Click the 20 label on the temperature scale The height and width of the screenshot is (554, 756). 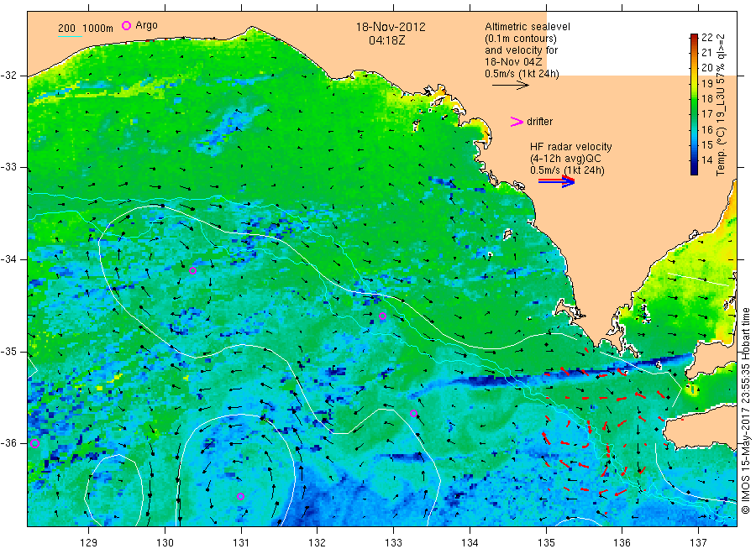click(706, 68)
